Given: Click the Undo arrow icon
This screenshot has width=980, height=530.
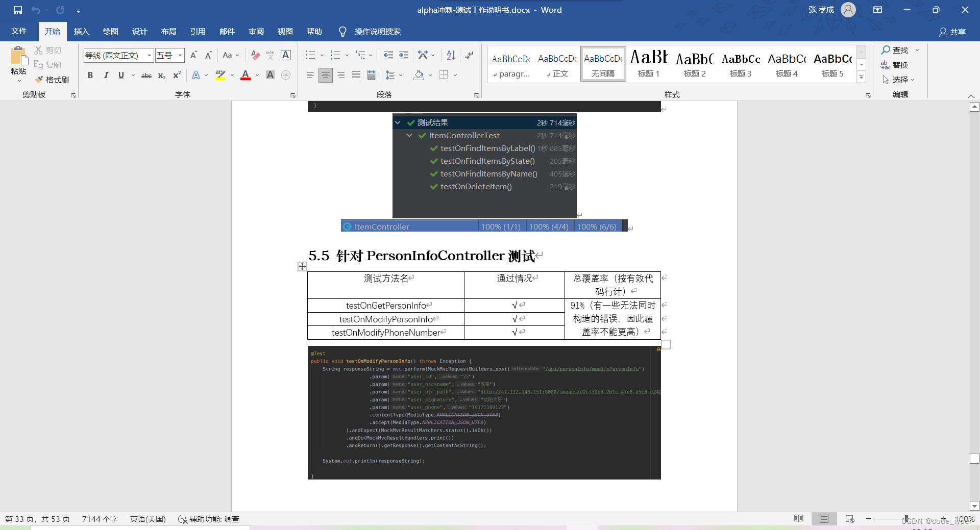Looking at the screenshot, I should click(x=36, y=10).
